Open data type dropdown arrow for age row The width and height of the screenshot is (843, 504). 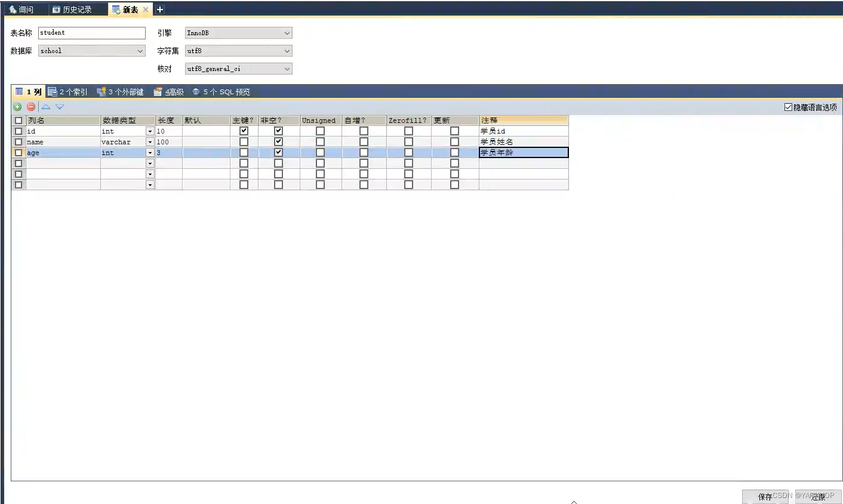click(150, 153)
